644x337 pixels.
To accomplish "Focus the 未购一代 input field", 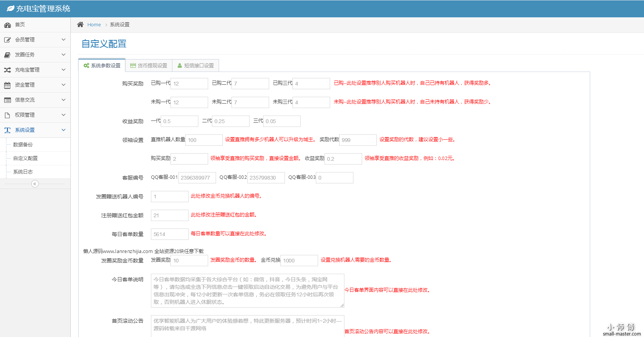I will tap(189, 102).
